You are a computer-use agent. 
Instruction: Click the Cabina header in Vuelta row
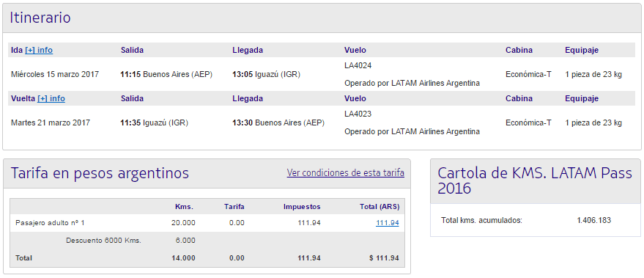[519, 99]
